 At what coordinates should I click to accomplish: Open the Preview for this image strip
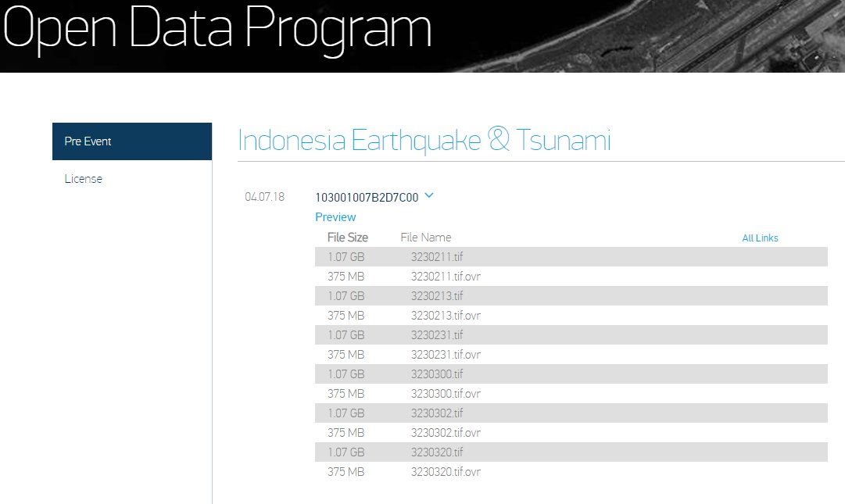click(335, 217)
